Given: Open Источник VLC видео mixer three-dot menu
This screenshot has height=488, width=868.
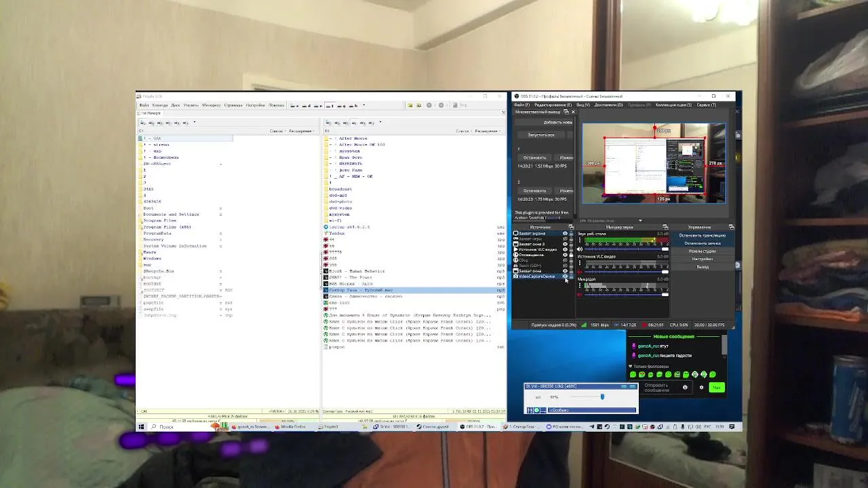Looking at the screenshot, I should [x=580, y=262].
